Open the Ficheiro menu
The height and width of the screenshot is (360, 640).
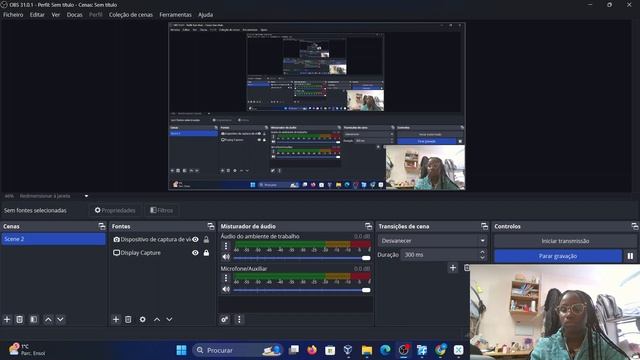[x=13, y=15]
